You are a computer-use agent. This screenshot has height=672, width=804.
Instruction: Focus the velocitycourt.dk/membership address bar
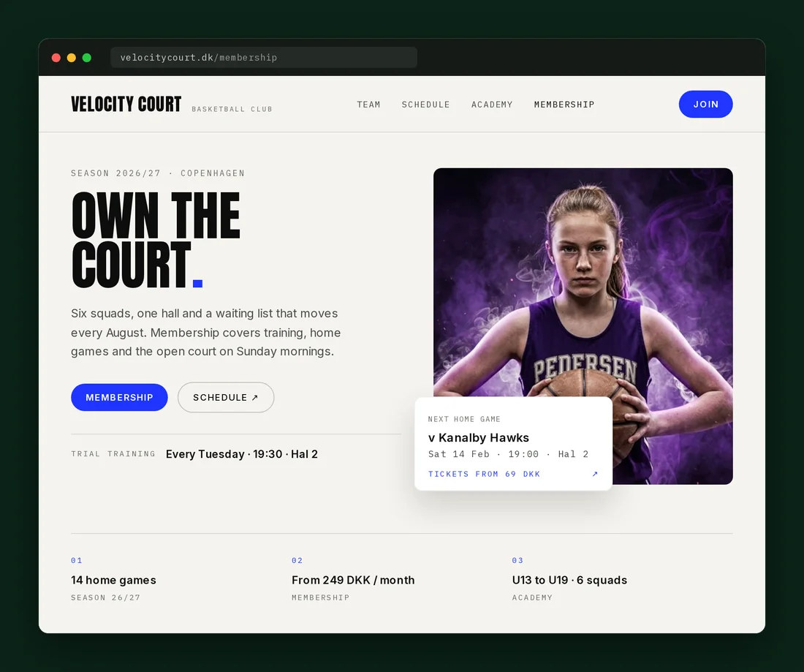(x=264, y=58)
